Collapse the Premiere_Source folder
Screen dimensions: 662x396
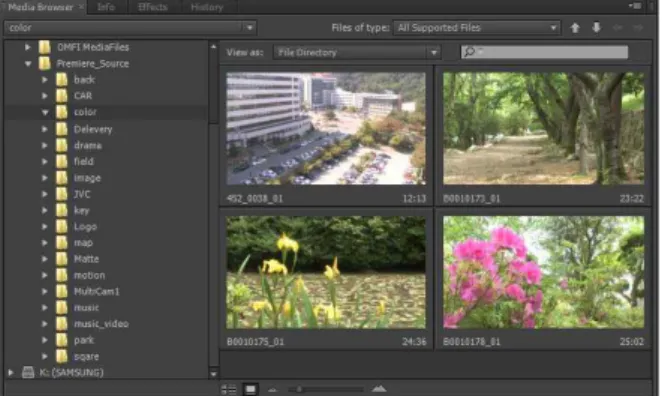[28, 64]
